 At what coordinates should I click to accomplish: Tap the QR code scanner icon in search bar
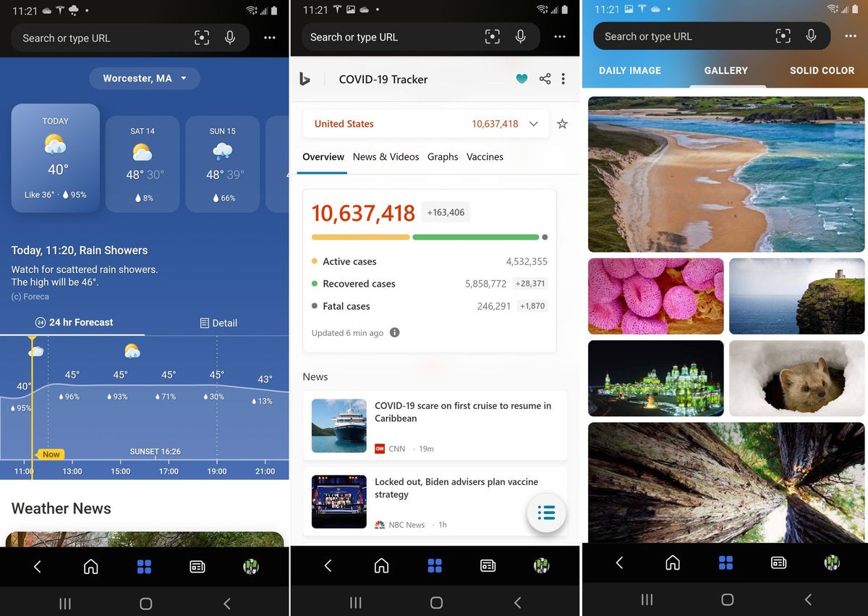point(203,37)
